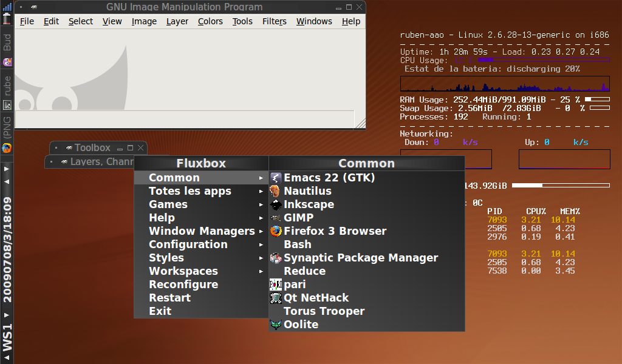Image resolution: width=622 pixels, height=364 pixels.
Task: Click the network signal bars tray icon
Action: click(7, 6)
